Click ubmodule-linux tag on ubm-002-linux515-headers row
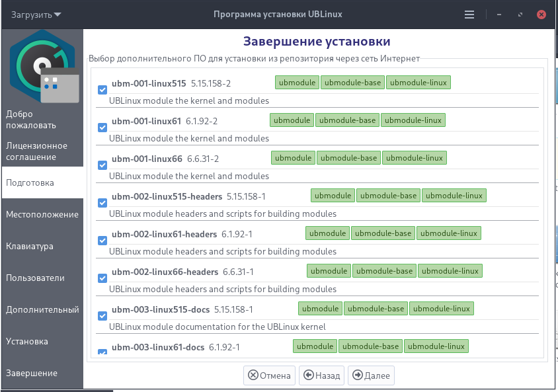The image size is (558, 392). coord(454,196)
